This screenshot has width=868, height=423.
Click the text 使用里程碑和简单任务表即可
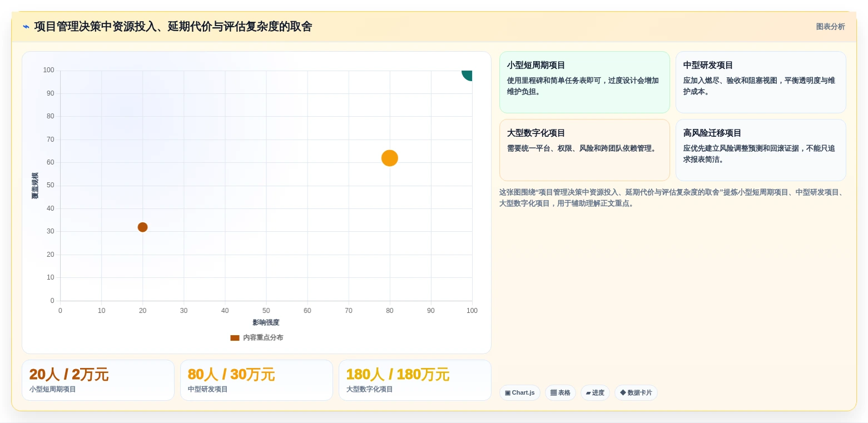pyautogui.click(x=554, y=81)
